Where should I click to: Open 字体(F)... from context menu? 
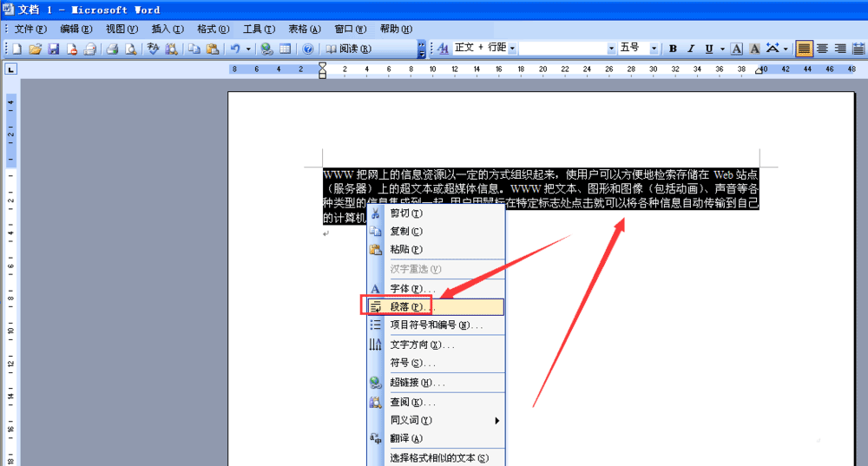[437, 288]
